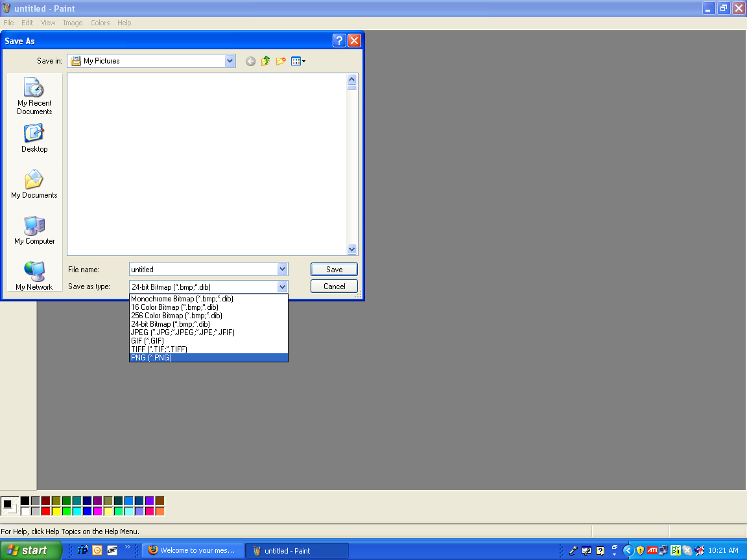The height and width of the screenshot is (560, 747).
Task: Click the microphone language bar icon
Action: click(574, 551)
